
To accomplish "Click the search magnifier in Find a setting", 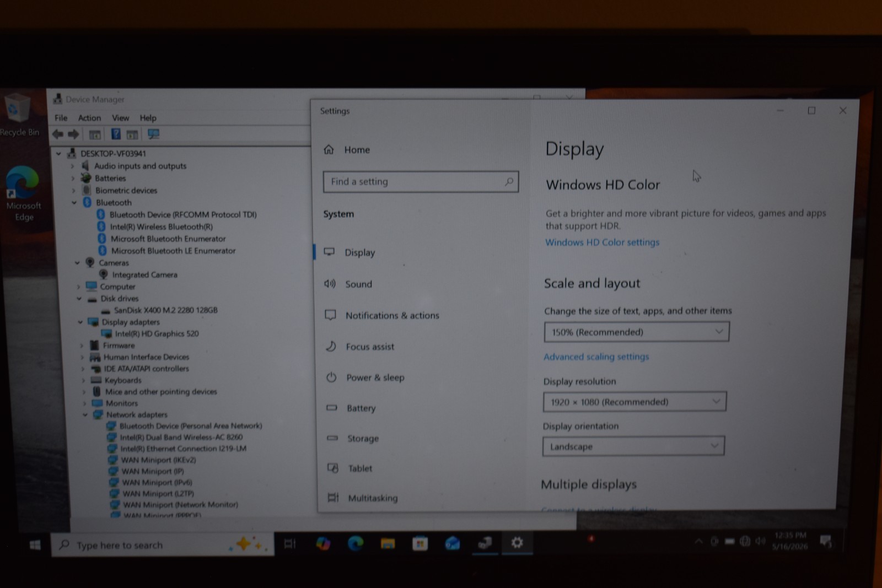I will click(x=509, y=181).
